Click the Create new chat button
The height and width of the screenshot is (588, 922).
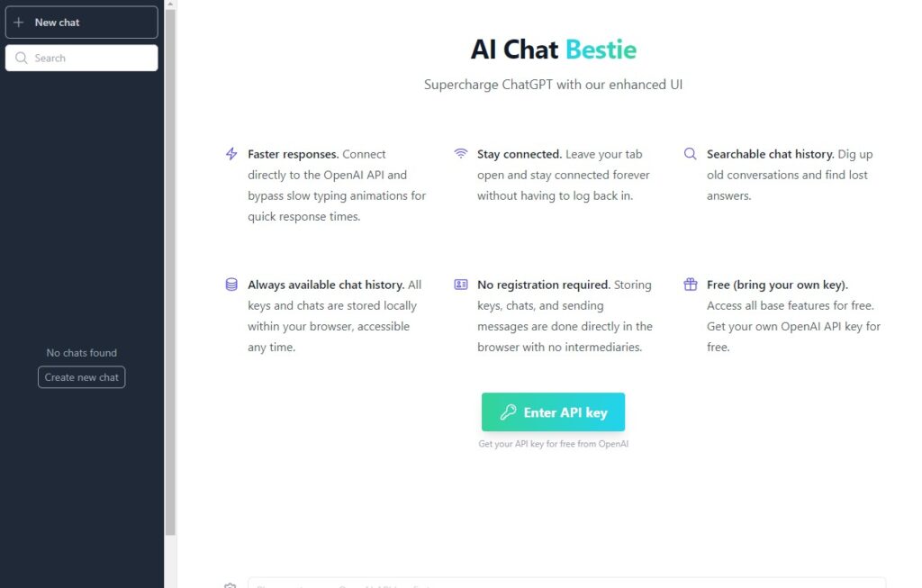[x=81, y=376]
